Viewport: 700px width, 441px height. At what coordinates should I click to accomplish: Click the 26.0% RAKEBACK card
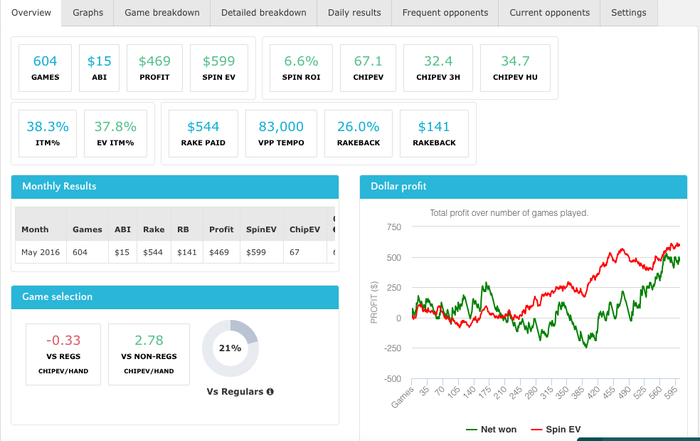tap(358, 133)
